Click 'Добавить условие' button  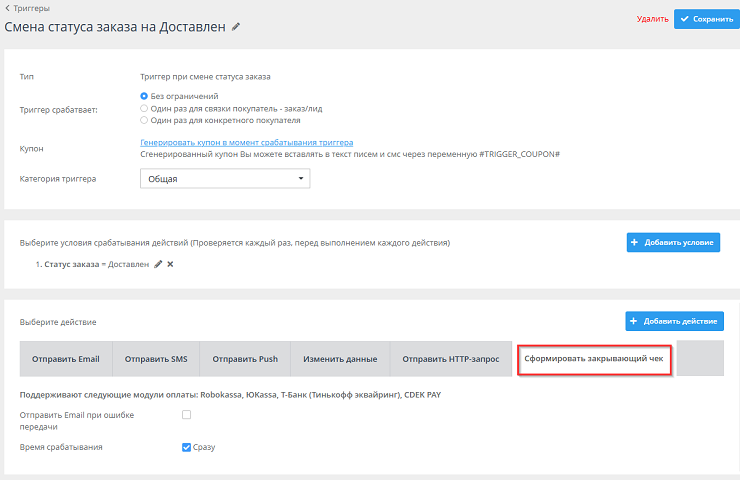click(x=673, y=243)
